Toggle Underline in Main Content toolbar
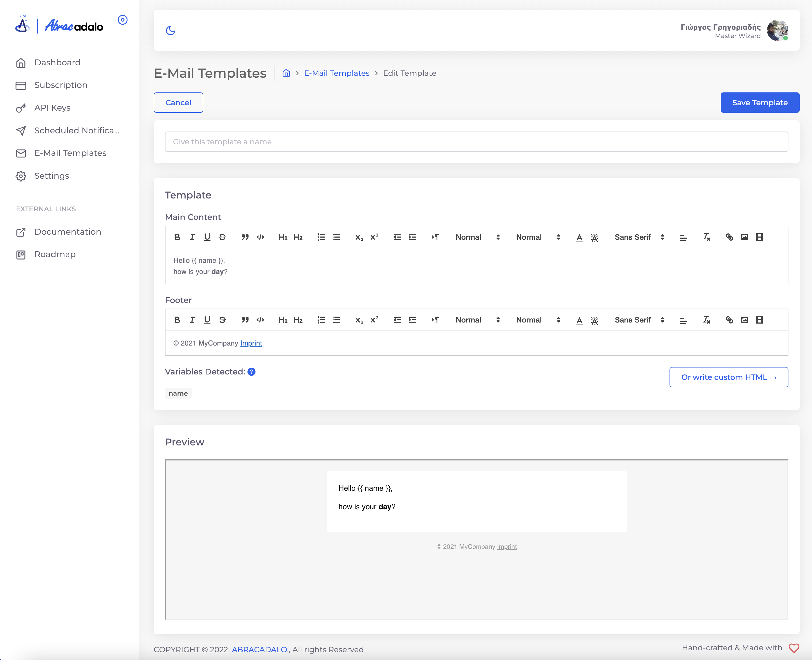 [x=207, y=237]
